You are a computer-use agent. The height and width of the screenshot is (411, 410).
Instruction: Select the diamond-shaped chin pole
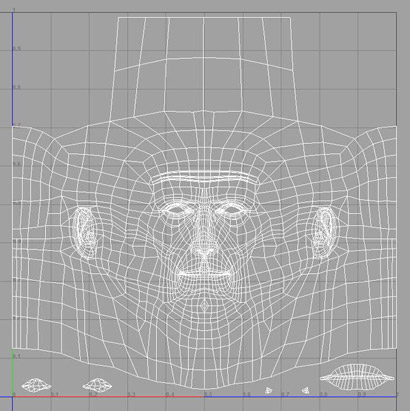204,306
